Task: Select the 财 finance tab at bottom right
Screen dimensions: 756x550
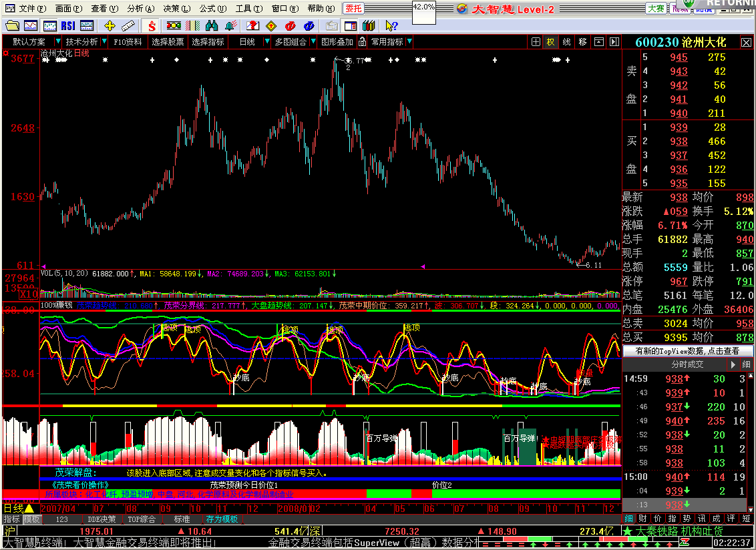Action: 642,519
